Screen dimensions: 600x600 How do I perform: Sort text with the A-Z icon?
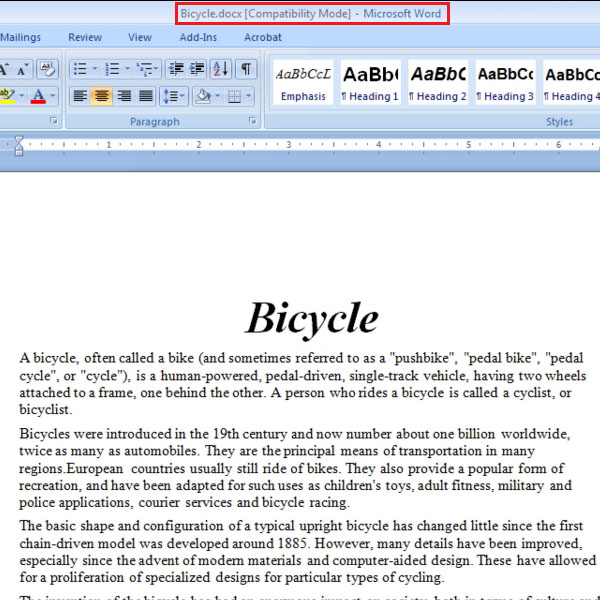tap(221, 69)
